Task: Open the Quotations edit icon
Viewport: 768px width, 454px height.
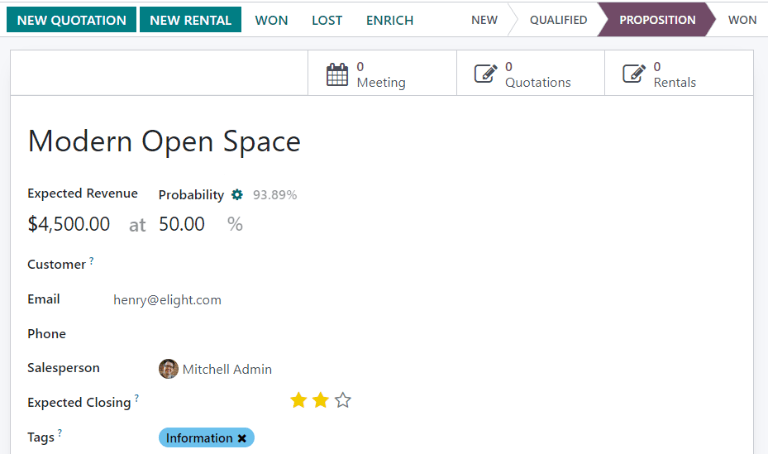Action: pyautogui.click(x=485, y=74)
